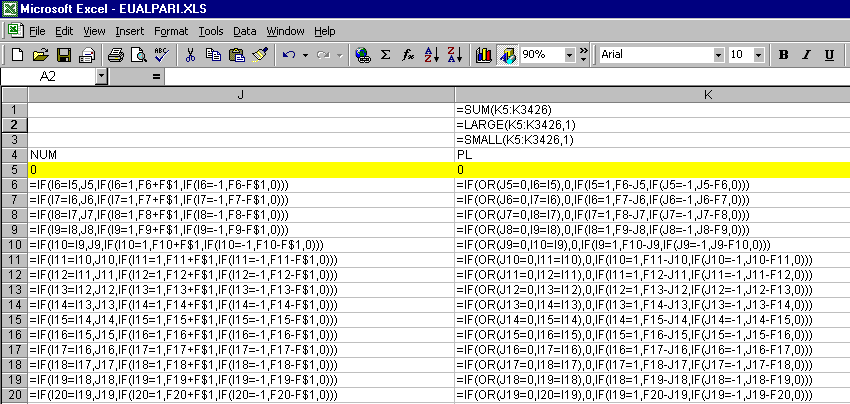Launch the Chart Wizard icon
850x404 pixels.
point(484,54)
